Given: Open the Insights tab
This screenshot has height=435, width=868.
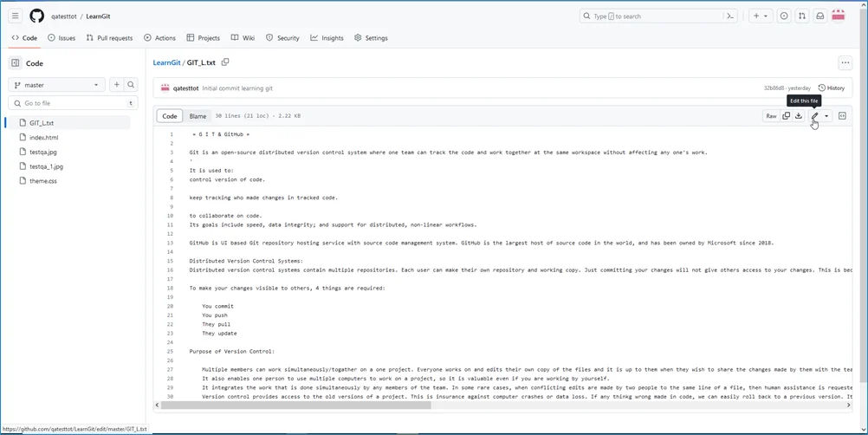Looking at the screenshot, I should click(x=327, y=37).
